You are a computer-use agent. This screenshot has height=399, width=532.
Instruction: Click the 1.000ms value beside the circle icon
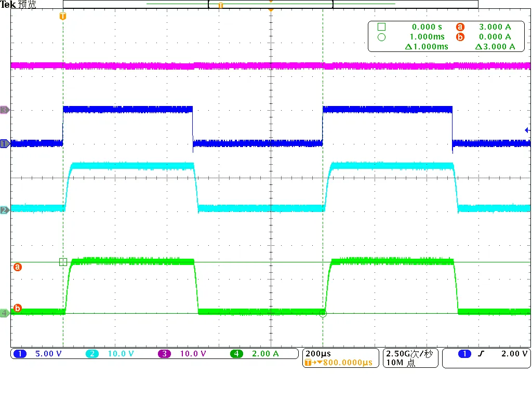[427, 37]
